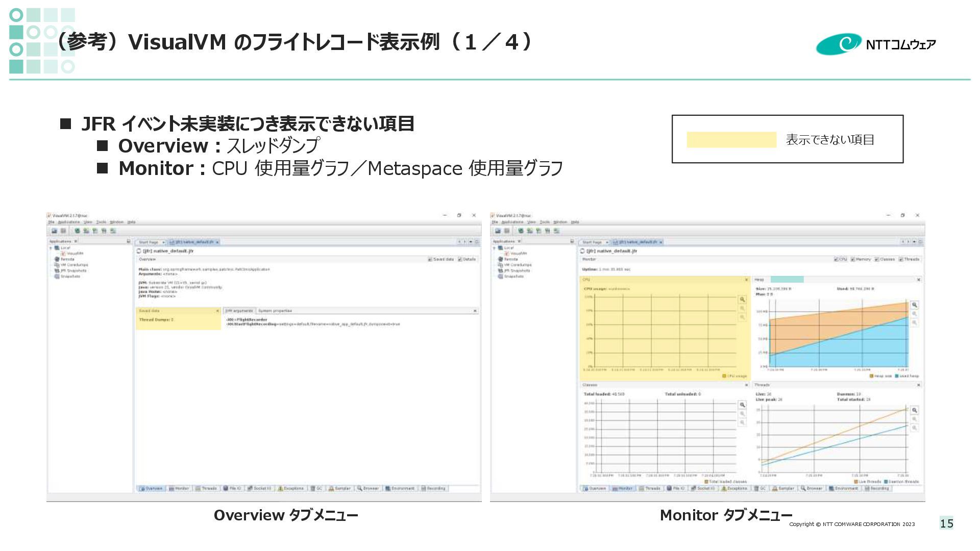
Task: Toggle the Memory checkbox in Monitor view
Action: click(853, 259)
